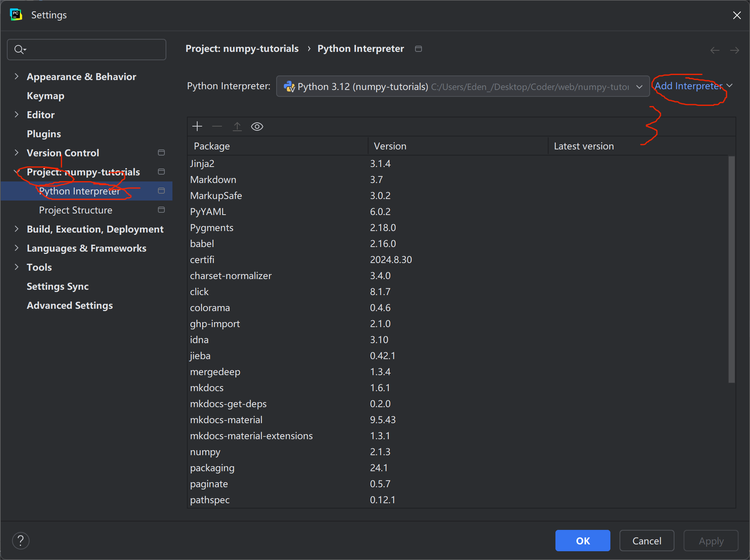The height and width of the screenshot is (560, 750).
Task: Select the colorama package row
Action: pos(458,308)
